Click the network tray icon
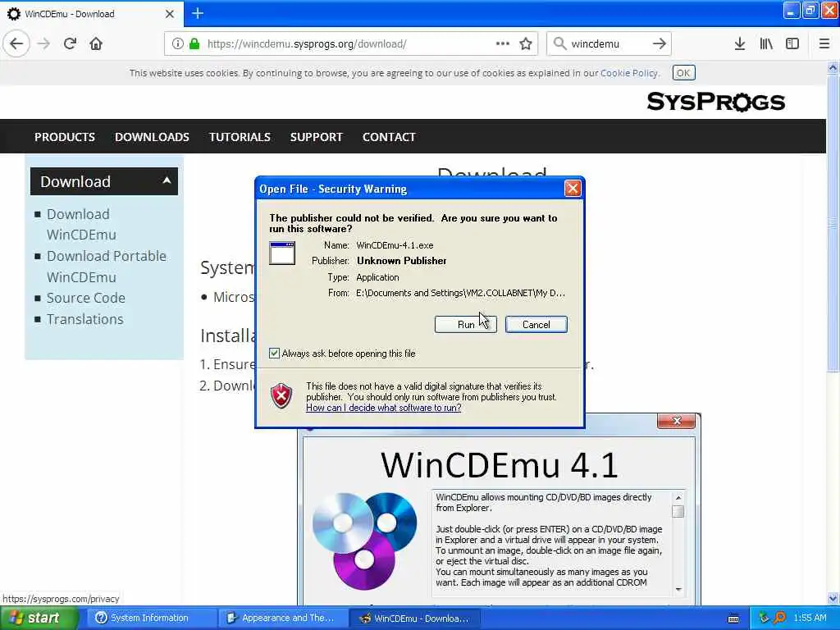 pyautogui.click(x=764, y=618)
